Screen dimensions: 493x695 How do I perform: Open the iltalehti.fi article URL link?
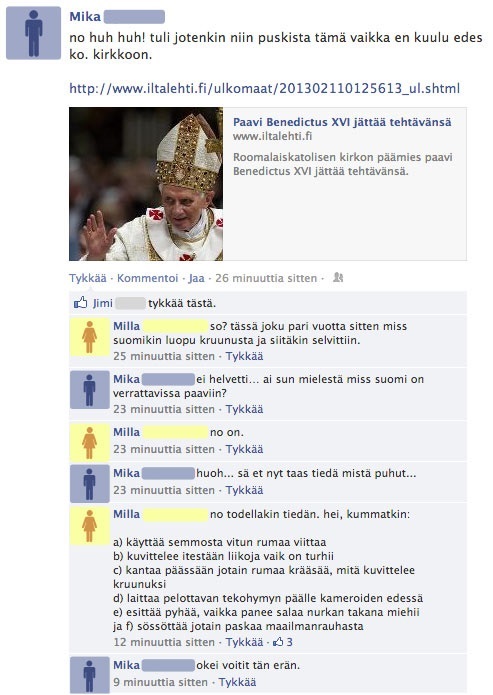click(264, 88)
